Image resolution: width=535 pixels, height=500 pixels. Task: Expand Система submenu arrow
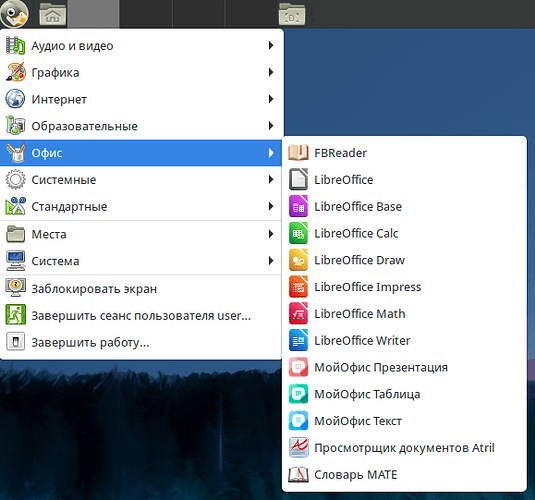pos(271,261)
